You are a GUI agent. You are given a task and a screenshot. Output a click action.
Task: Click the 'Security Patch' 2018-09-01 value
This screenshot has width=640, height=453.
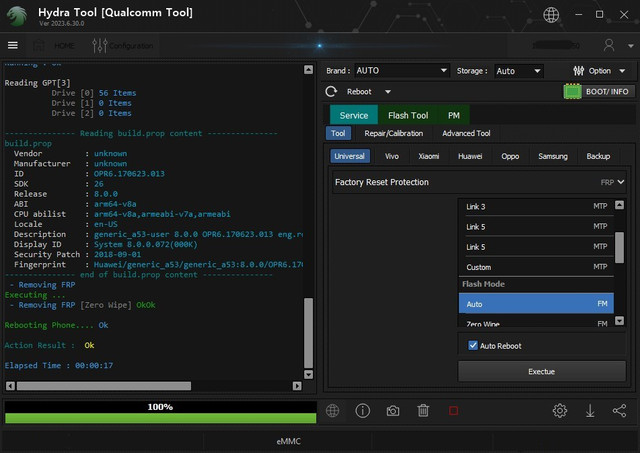pyautogui.click(x=118, y=254)
